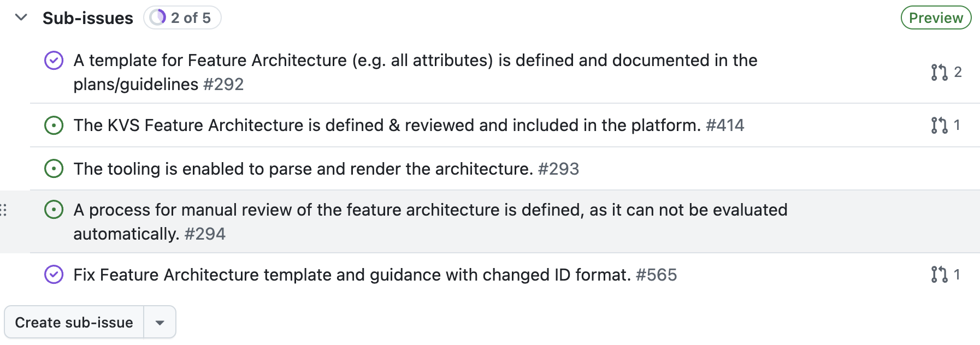Click open status icon for issue #293
The image size is (980, 345).
[x=54, y=169]
